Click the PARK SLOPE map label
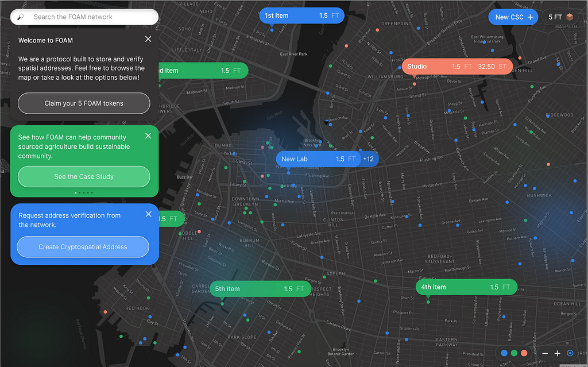This screenshot has height=367, width=588. [242, 337]
